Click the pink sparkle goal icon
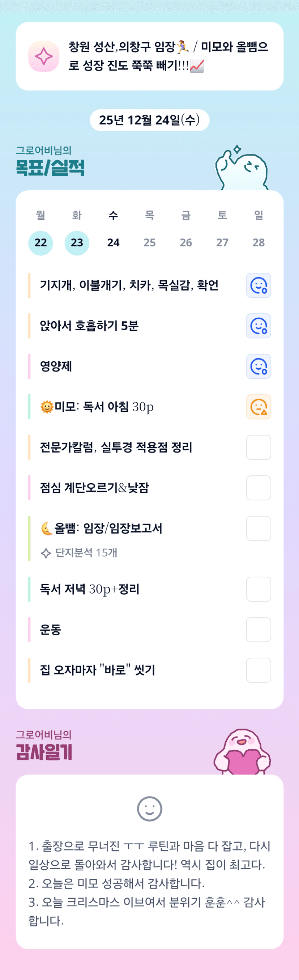This screenshot has width=299, height=980. tap(44, 56)
